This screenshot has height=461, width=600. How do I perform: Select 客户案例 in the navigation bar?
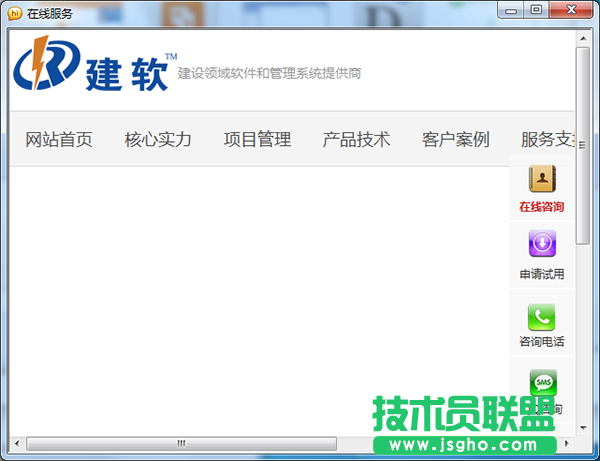(455, 140)
